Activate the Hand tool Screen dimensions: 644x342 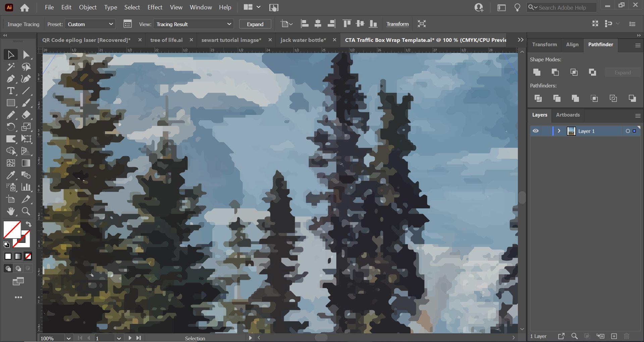click(x=11, y=211)
